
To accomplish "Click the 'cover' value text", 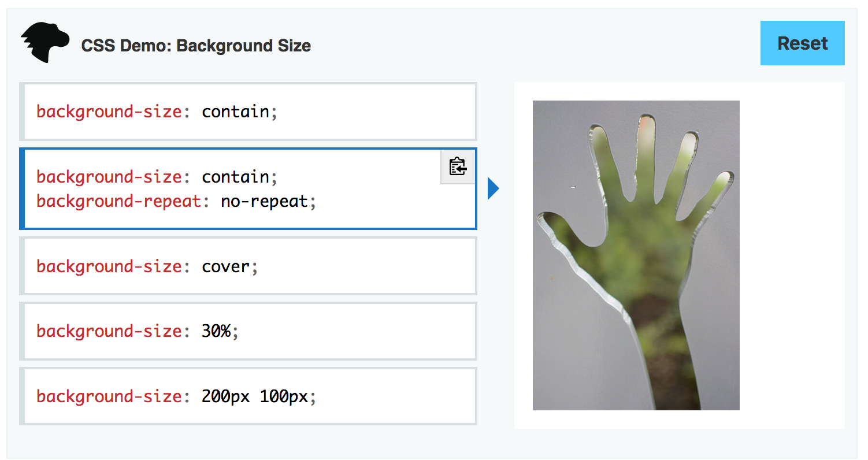I will tap(226, 267).
